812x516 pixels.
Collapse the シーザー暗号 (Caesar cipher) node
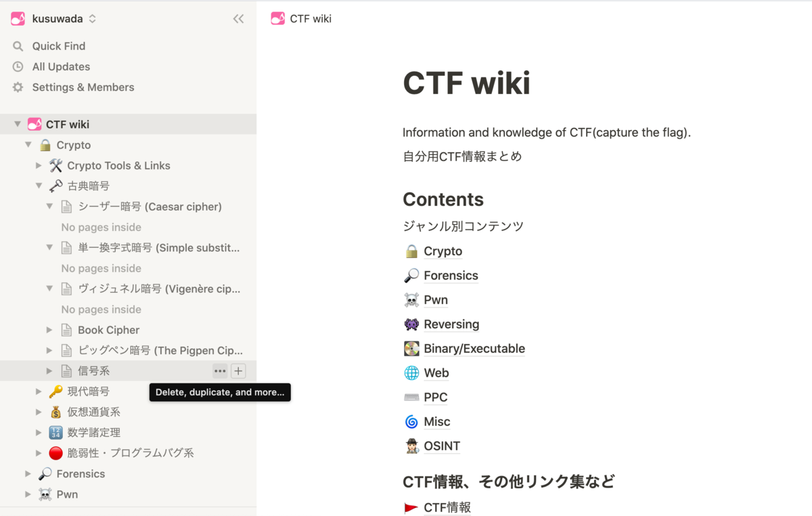point(49,207)
